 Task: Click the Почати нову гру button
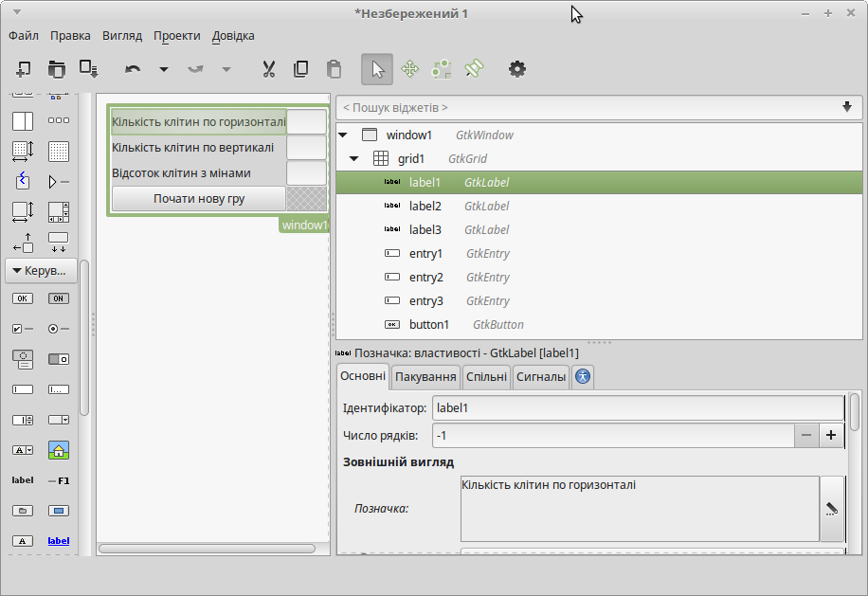199,199
